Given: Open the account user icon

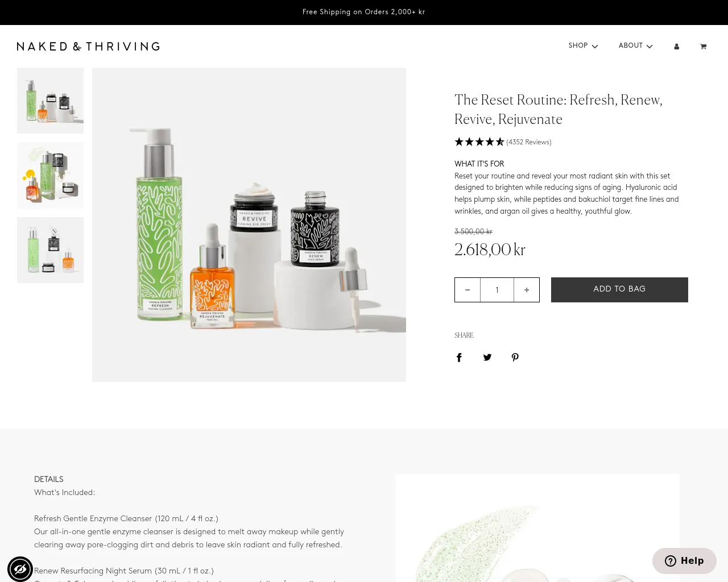Looking at the screenshot, I should pyautogui.click(x=676, y=47).
